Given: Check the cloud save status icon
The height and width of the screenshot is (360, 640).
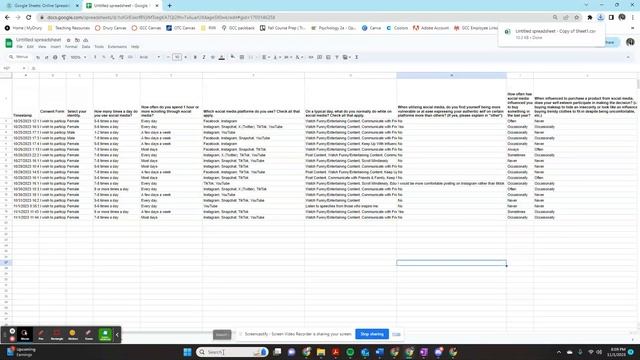Looking at the screenshot, I should pos(86,40).
